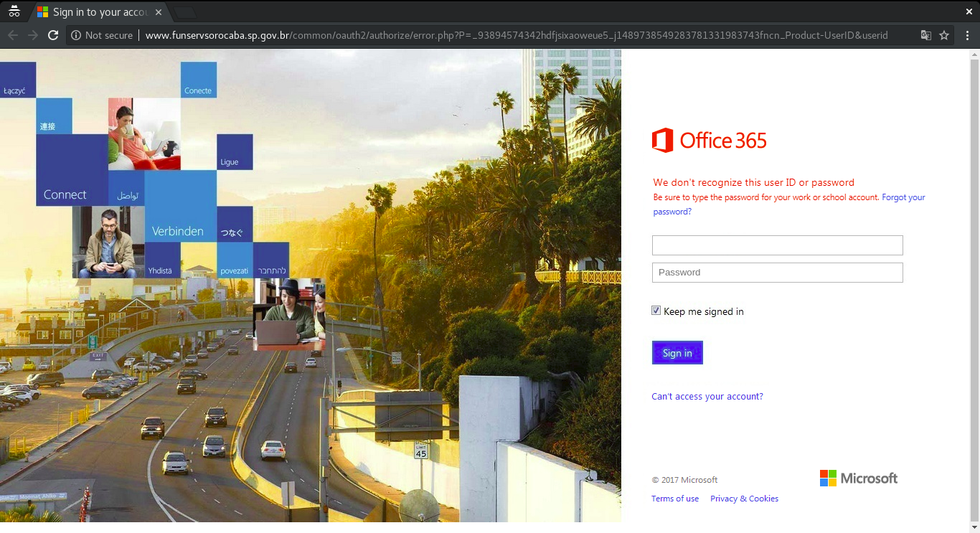
Task: Click the Not secure info icon
Action: (x=76, y=35)
